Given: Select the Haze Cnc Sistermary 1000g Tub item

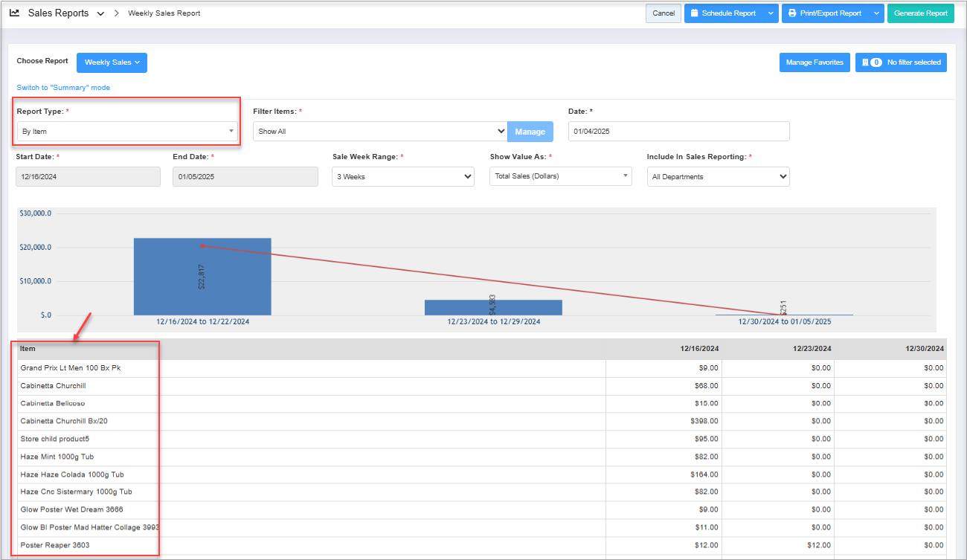Looking at the screenshot, I should click(76, 492).
